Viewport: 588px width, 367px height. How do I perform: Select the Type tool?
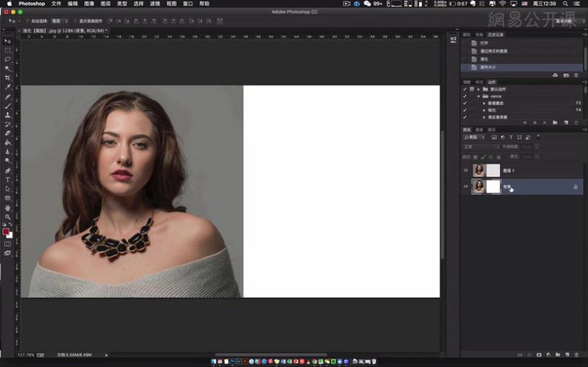point(8,180)
